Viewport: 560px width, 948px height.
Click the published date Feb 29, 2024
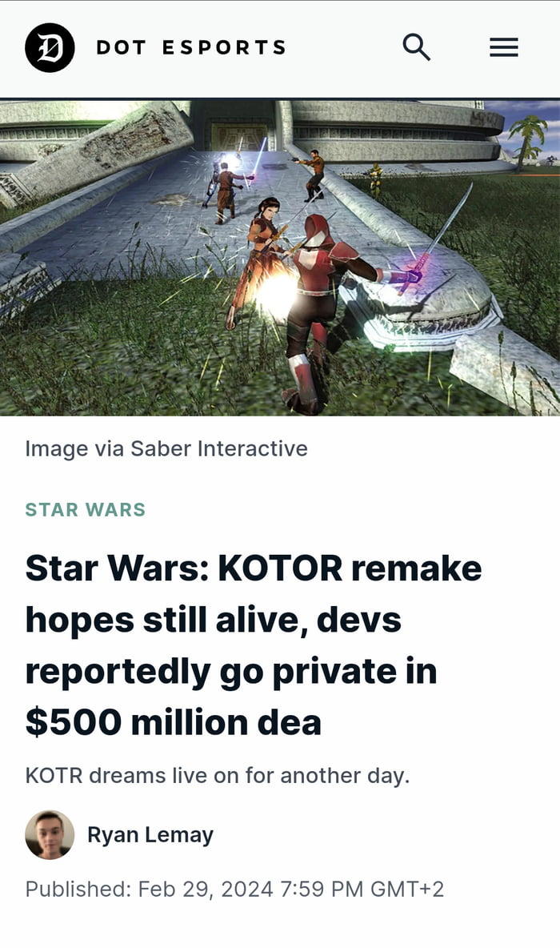point(206,890)
